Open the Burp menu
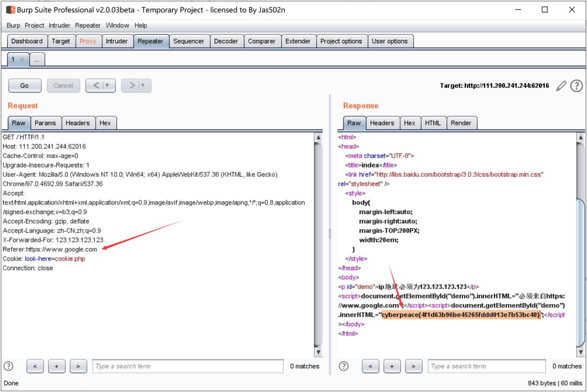 [x=13, y=25]
